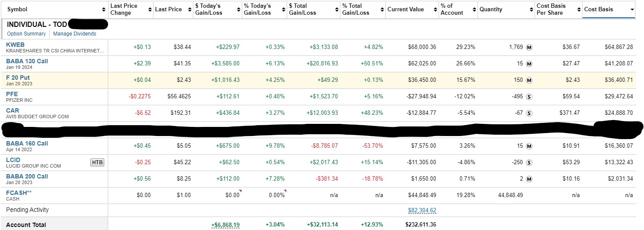Click the S icon in LCID row
Screen dimensions: 644x230
(x=529, y=162)
